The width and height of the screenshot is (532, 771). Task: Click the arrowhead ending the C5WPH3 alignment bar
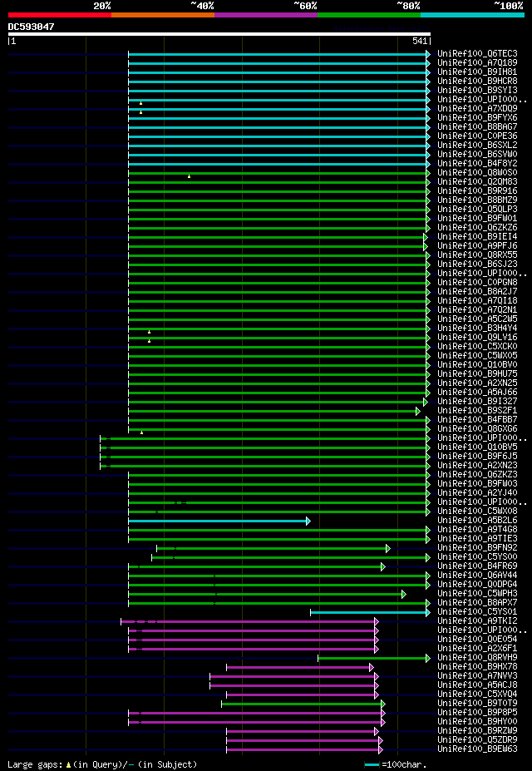coord(404,595)
